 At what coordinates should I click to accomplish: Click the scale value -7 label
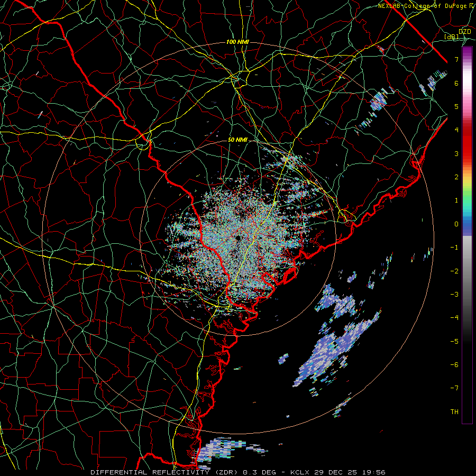tap(454, 388)
